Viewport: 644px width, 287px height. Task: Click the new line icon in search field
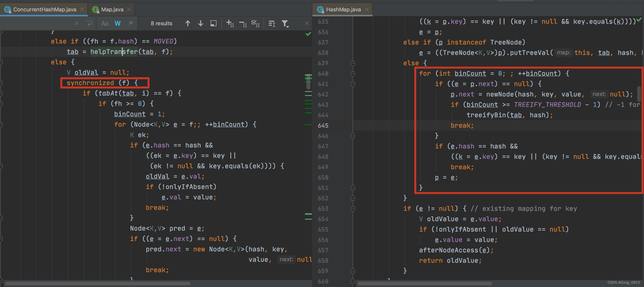coord(89,24)
